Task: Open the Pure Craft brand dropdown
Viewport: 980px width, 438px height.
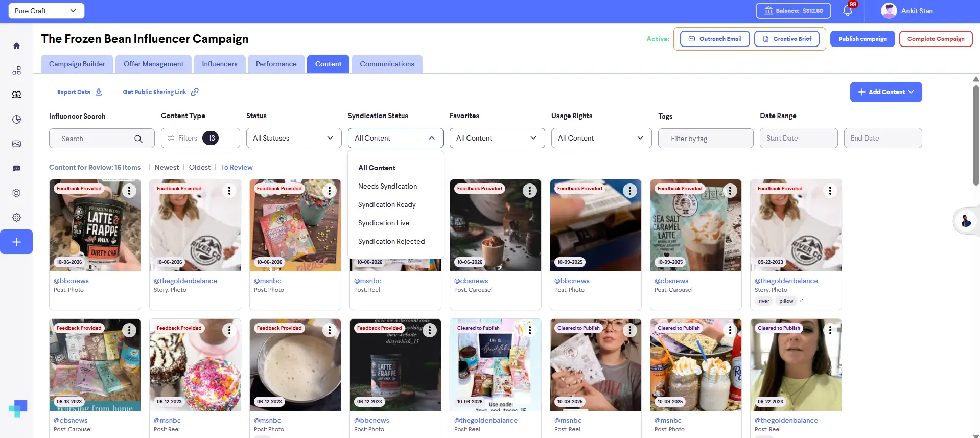Action: pyautogui.click(x=46, y=11)
